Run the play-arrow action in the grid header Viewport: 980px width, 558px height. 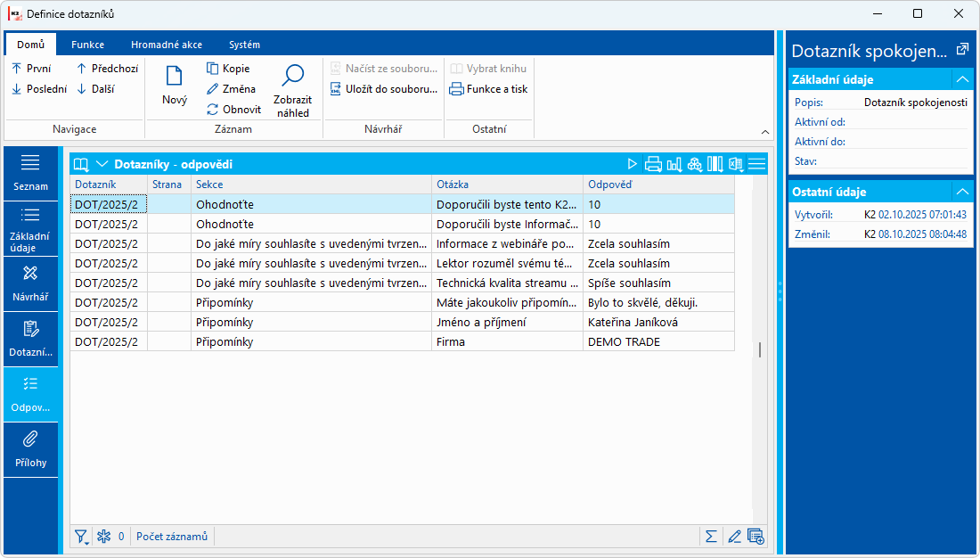coord(632,164)
